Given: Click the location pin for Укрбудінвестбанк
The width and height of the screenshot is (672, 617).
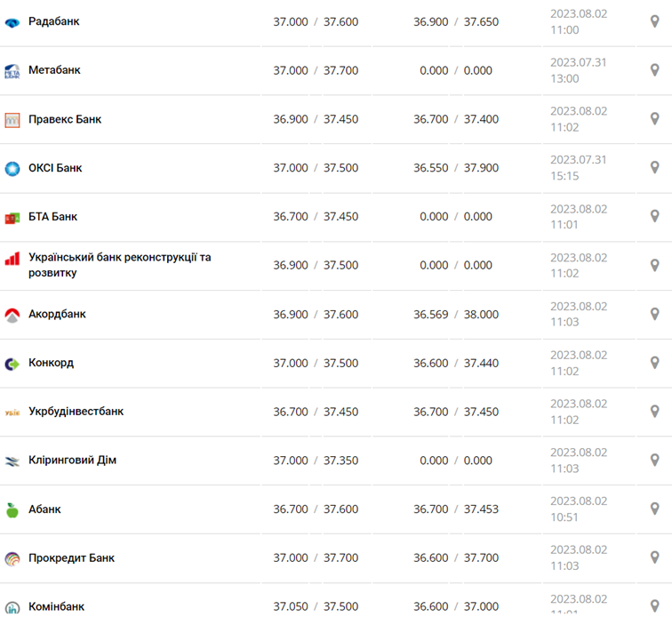Looking at the screenshot, I should click(654, 412).
